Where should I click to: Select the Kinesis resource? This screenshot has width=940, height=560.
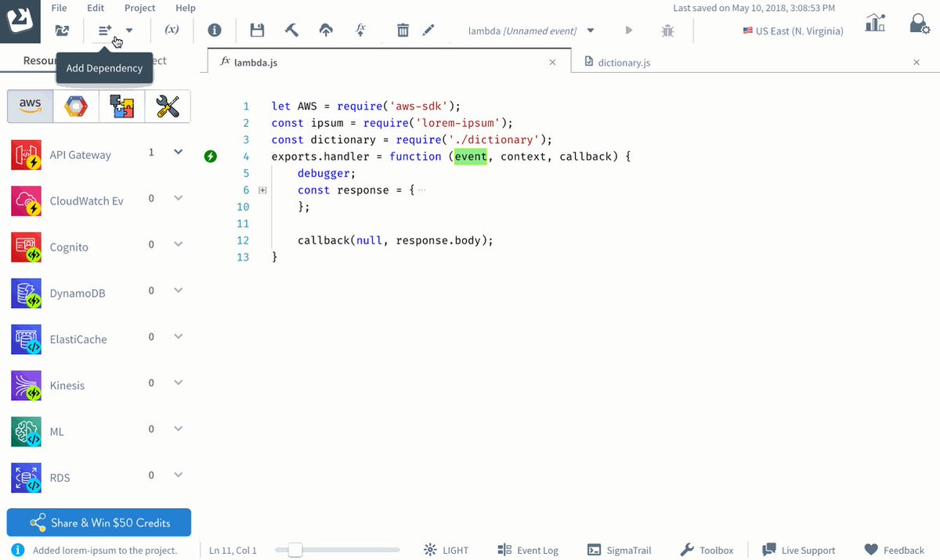pyautogui.click(x=67, y=386)
